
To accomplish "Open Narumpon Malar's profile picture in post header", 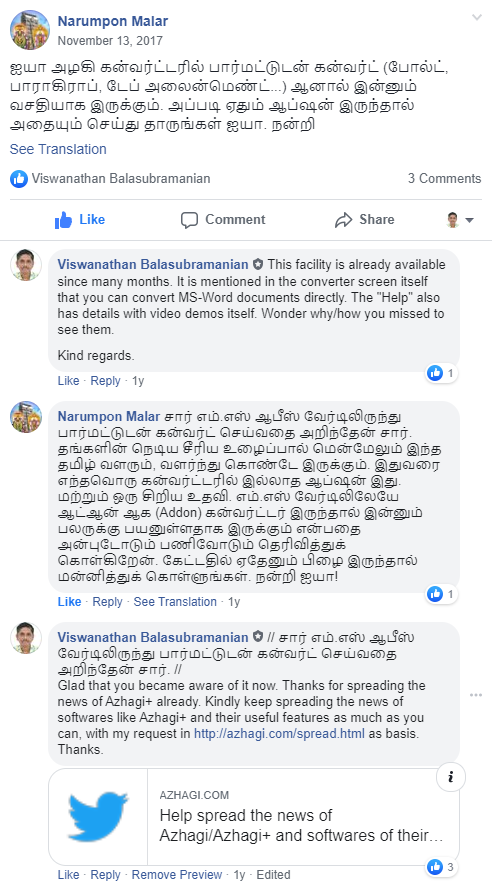I will coord(30,29).
